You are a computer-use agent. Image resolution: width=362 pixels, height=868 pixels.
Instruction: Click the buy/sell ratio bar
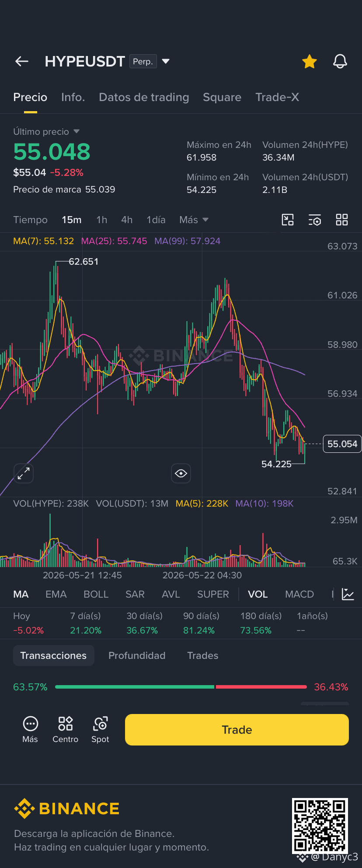tap(181, 687)
